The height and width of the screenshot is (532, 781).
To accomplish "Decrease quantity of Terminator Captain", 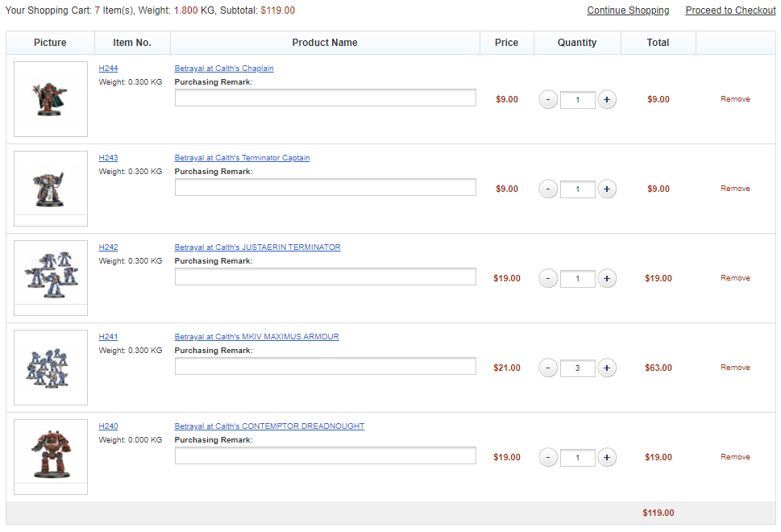I will tap(548, 189).
